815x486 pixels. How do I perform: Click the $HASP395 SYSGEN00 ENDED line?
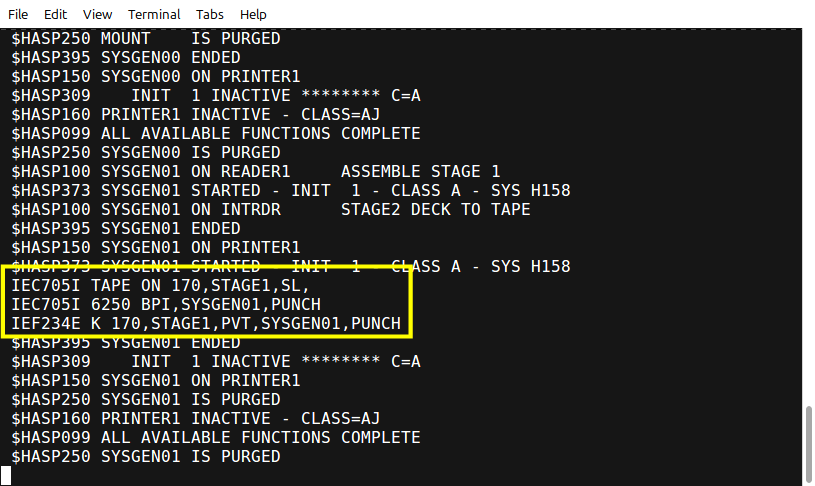click(x=126, y=57)
